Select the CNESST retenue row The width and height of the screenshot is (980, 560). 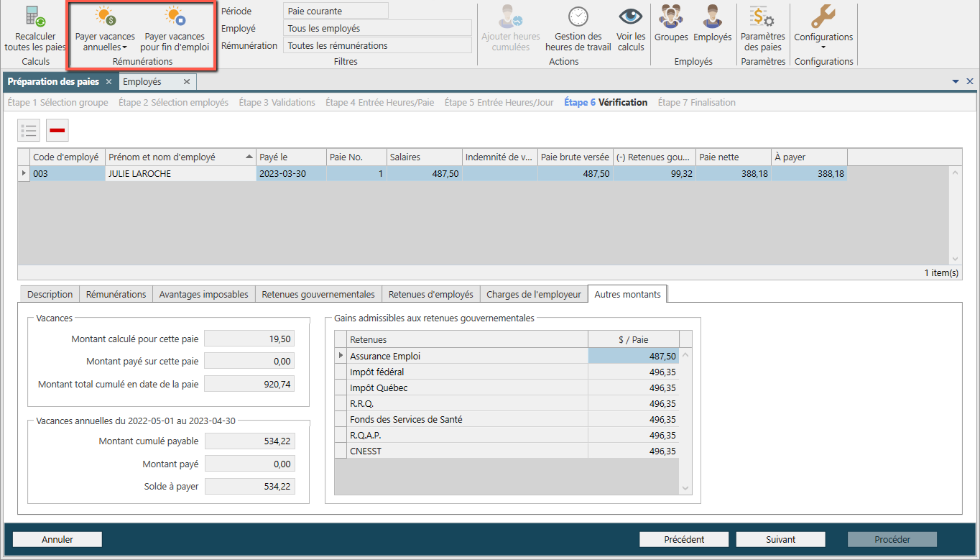click(507, 451)
